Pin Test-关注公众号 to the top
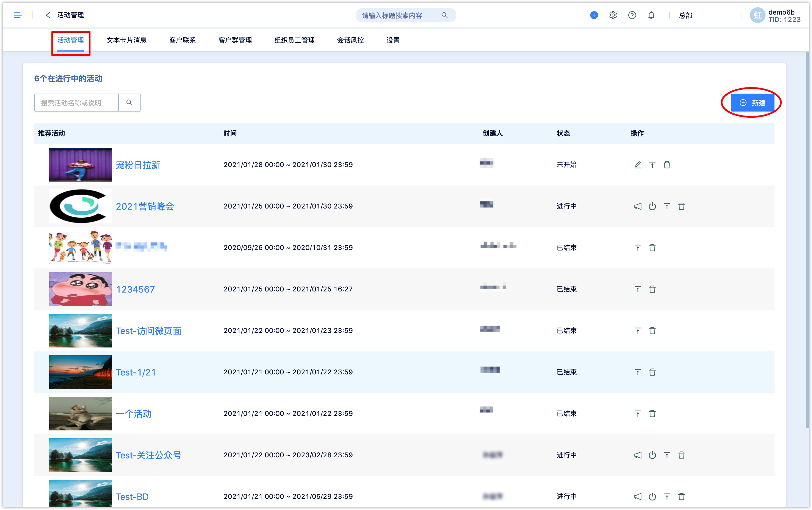Image resolution: width=812 pixels, height=510 pixels. (x=667, y=455)
